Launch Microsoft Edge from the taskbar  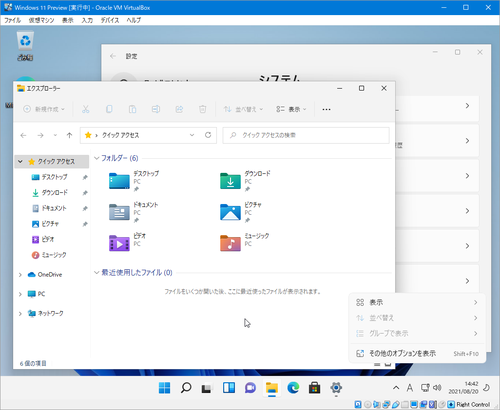tap(293, 388)
